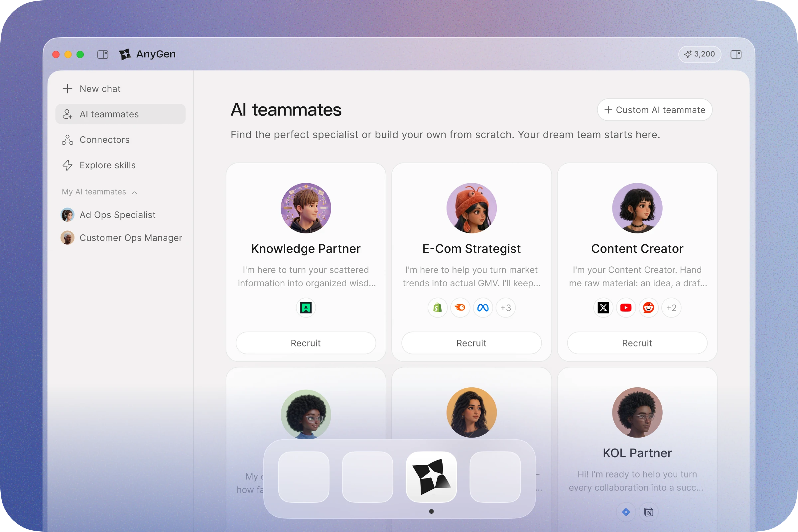Show the +3 more connectors on E-Com Strategist
This screenshot has height=532, width=798.
505,308
